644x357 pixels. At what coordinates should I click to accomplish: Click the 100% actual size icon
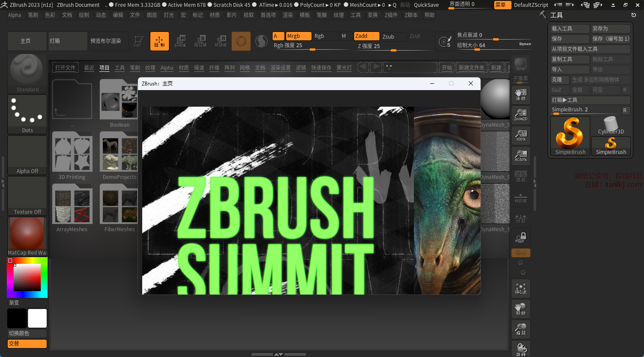pos(520,135)
